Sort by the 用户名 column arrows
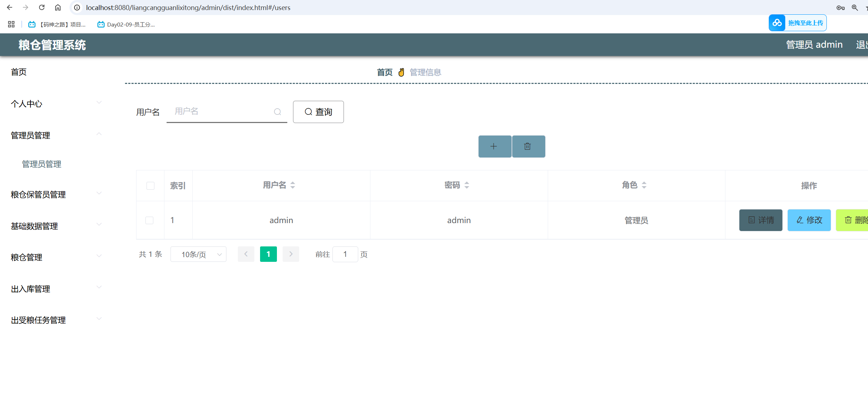 (293, 185)
